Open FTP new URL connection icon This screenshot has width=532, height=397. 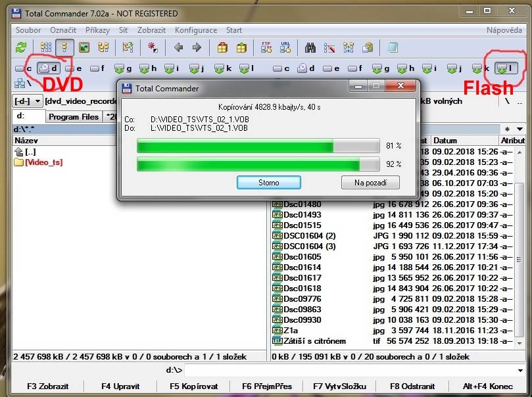[x=285, y=47]
